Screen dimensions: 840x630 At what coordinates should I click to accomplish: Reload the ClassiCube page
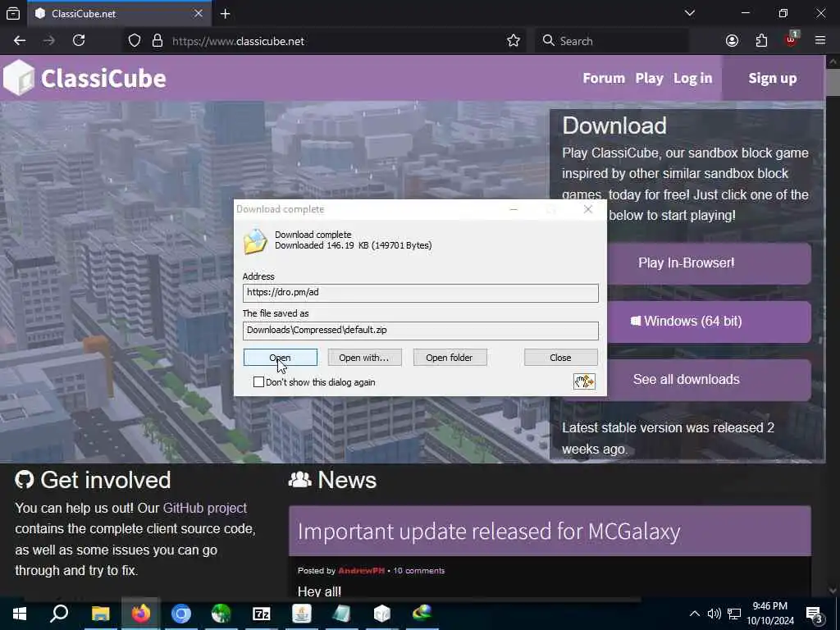pos(79,41)
